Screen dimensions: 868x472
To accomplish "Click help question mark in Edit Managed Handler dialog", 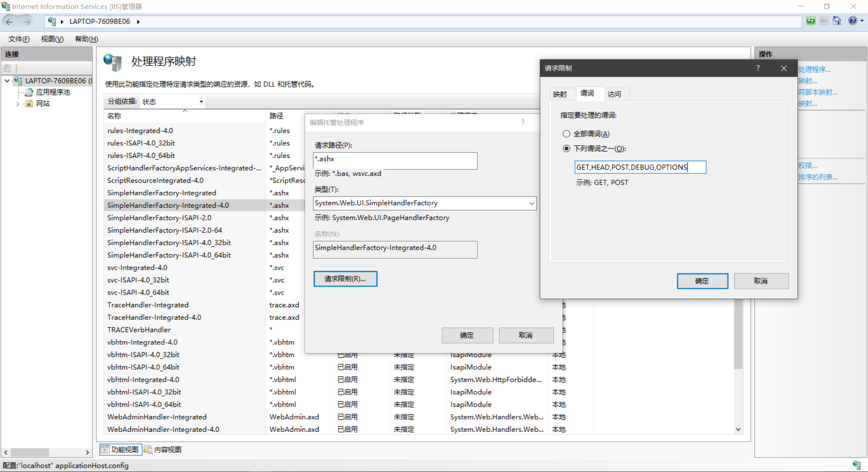I will point(523,122).
